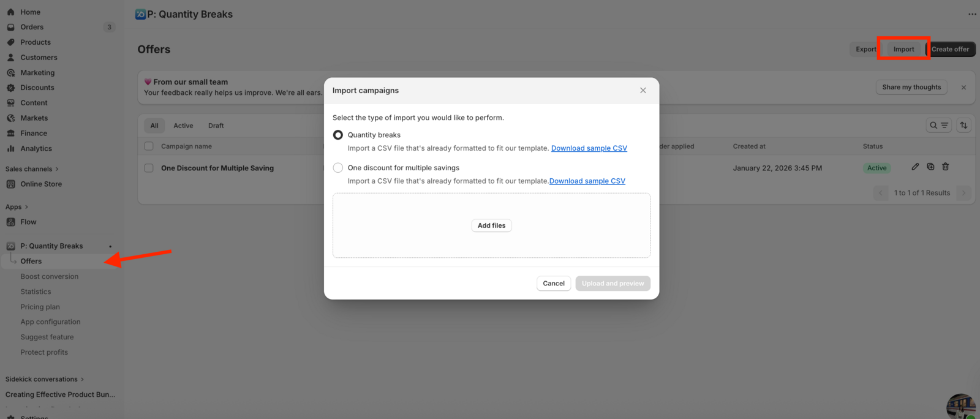Image resolution: width=980 pixels, height=419 pixels.
Task: Expand the Sales channels section
Action: (x=57, y=169)
